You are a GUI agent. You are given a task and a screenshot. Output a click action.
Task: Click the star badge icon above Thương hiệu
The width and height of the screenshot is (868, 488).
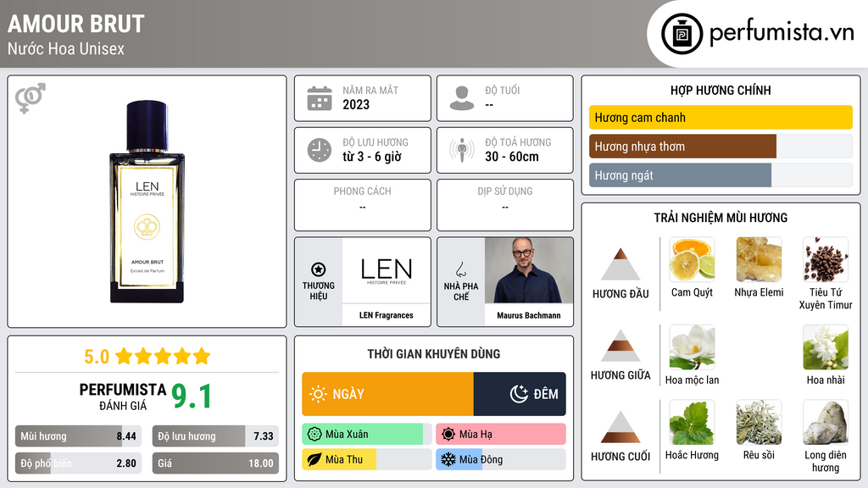click(x=319, y=269)
